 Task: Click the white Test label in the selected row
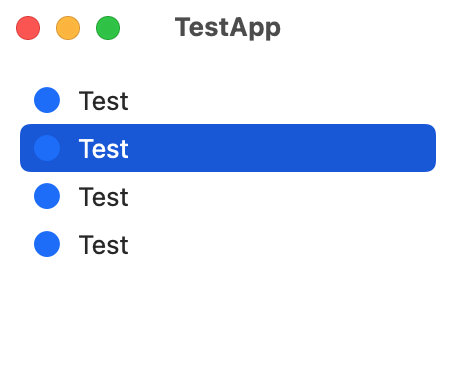pos(103,149)
